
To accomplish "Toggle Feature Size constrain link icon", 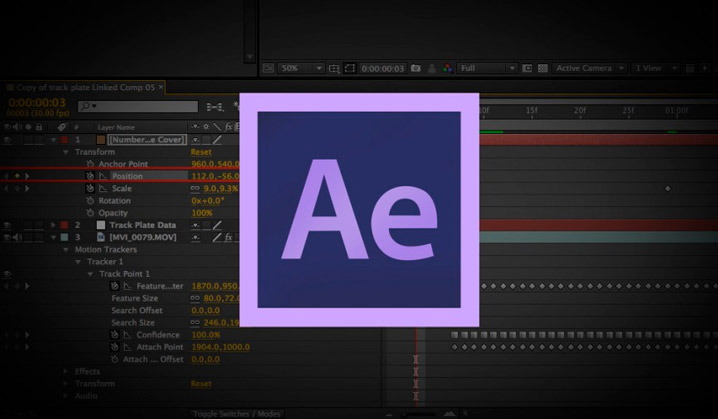I will (195, 298).
